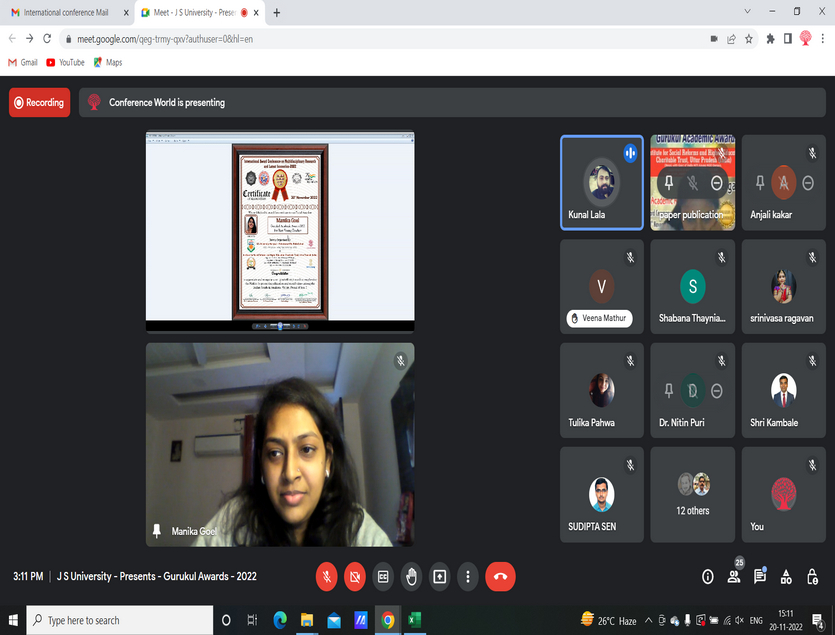Screen dimensions: 835x635
Task: Open the volume control in system tray
Action: click(x=739, y=620)
